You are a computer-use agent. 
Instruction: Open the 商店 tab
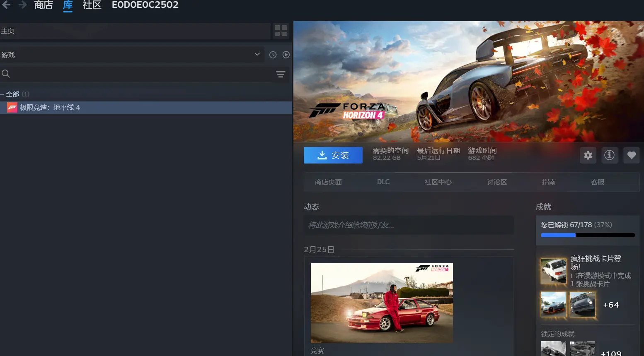click(x=43, y=5)
